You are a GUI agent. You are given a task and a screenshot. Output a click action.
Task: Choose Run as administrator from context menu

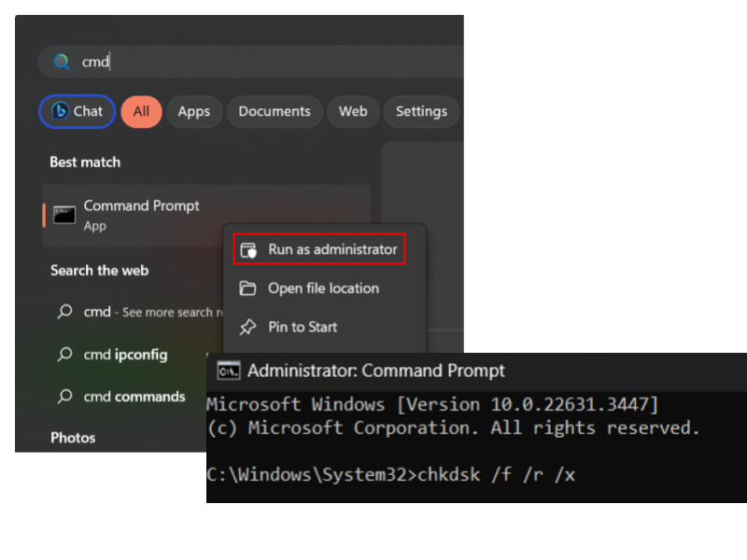pyautogui.click(x=319, y=249)
